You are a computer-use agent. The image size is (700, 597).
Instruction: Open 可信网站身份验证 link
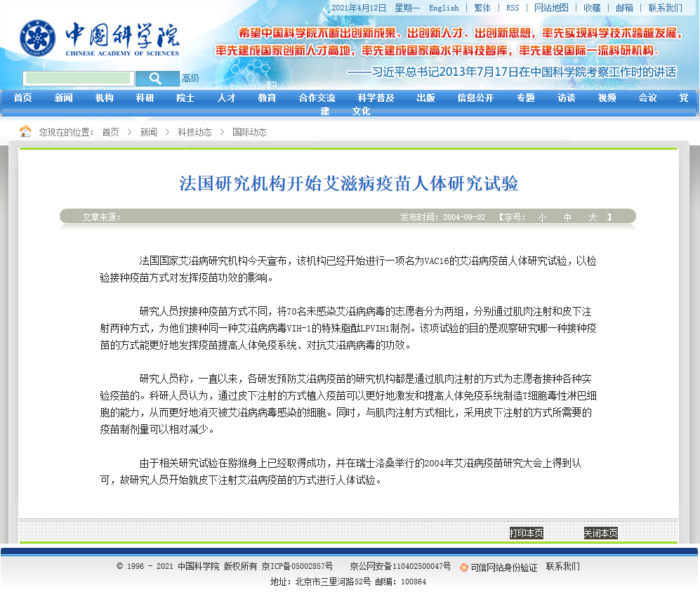[x=504, y=568]
